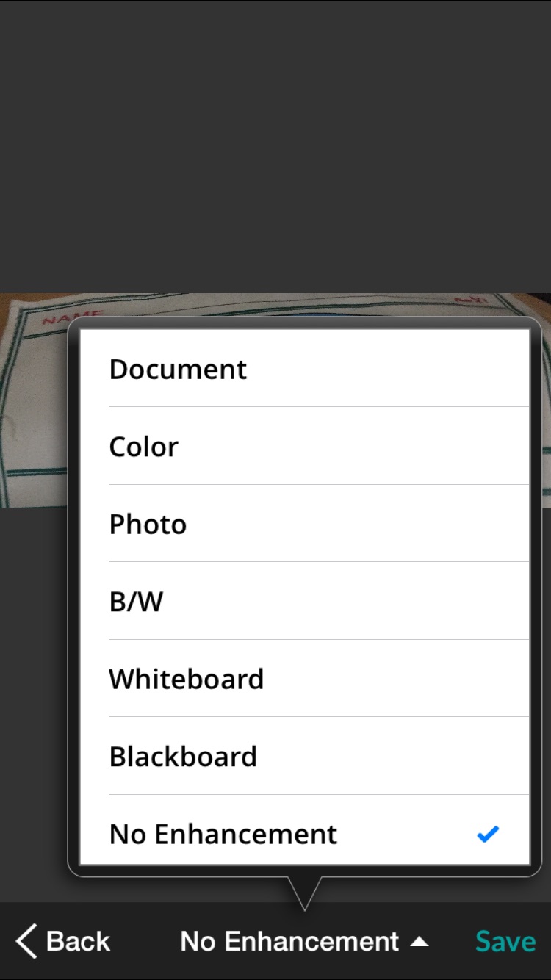This screenshot has width=551, height=980.
Task: Select the Blackboard enhancement mode
Action: (x=304, y=756)
